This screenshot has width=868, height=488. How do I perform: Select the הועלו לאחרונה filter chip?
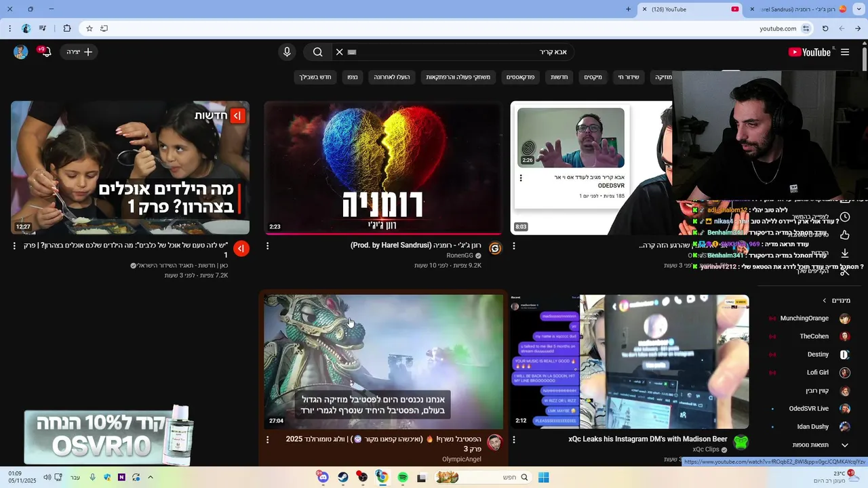[392, 77]
